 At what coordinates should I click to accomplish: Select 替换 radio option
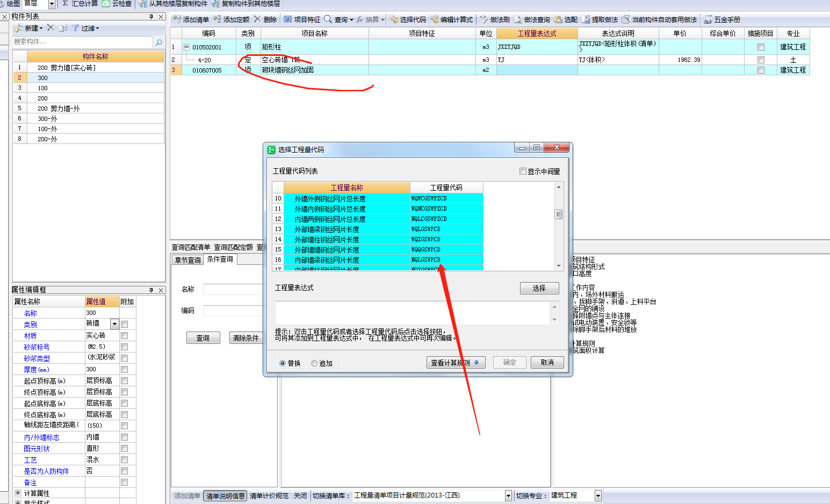click(x=283, y=363)
